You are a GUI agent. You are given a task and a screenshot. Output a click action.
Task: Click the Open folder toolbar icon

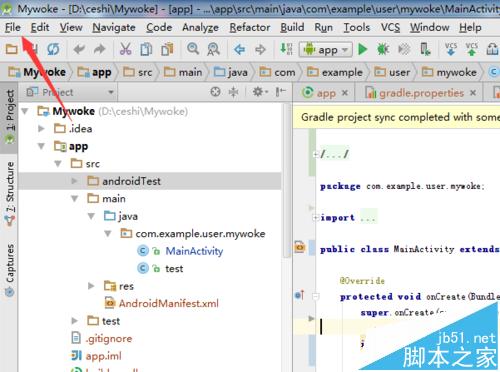11,50
